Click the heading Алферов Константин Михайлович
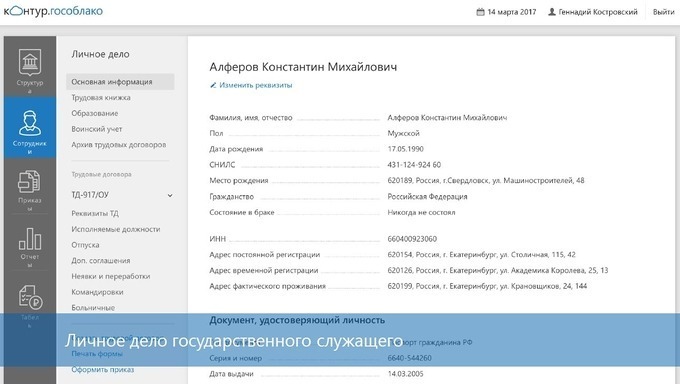 (303, 67)
